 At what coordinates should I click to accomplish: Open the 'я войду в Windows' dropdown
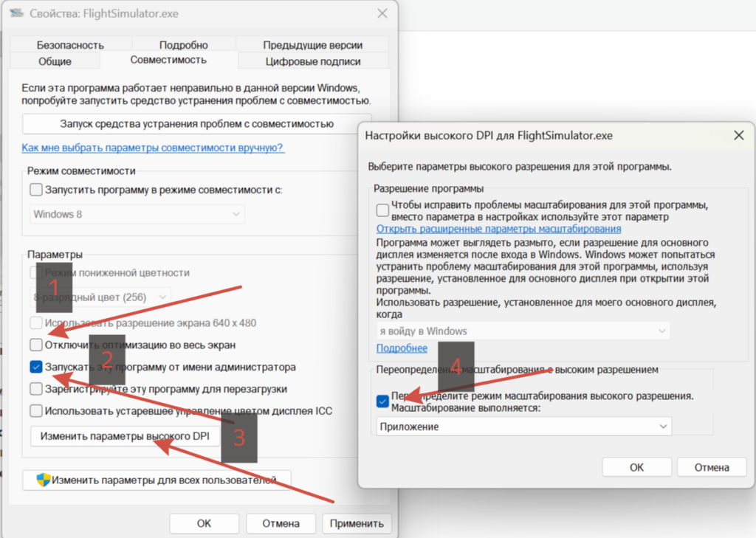click(523, 331)
